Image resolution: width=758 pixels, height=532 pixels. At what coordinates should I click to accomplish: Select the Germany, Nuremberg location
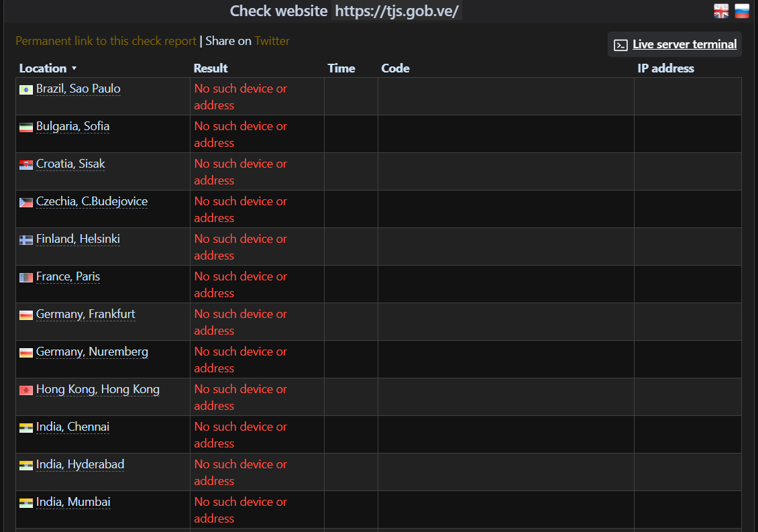click(x=92, y=352)
